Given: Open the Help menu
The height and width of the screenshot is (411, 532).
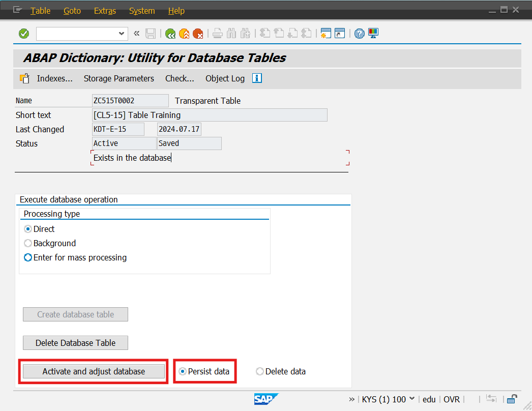Looking at the screenshot, I should (x=176, y=11).
